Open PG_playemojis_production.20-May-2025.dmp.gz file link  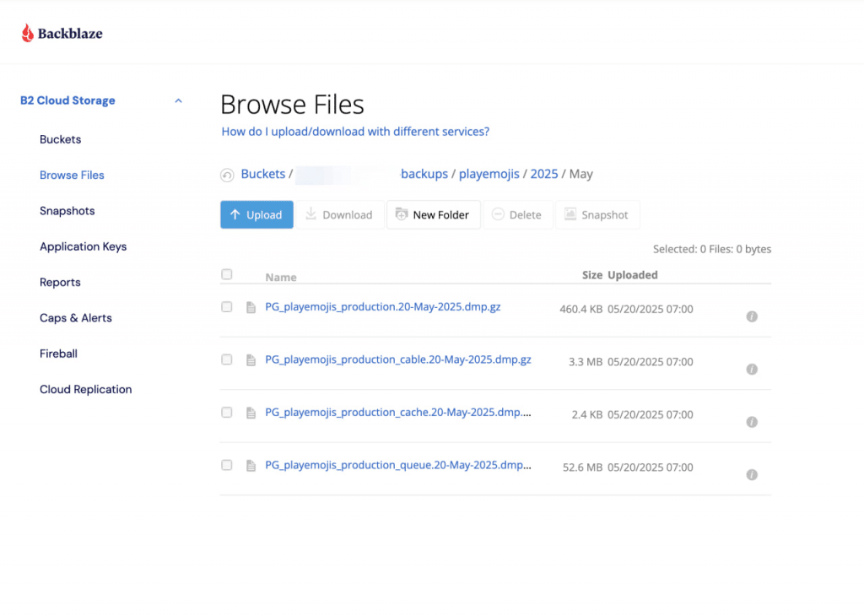[383, 307]
